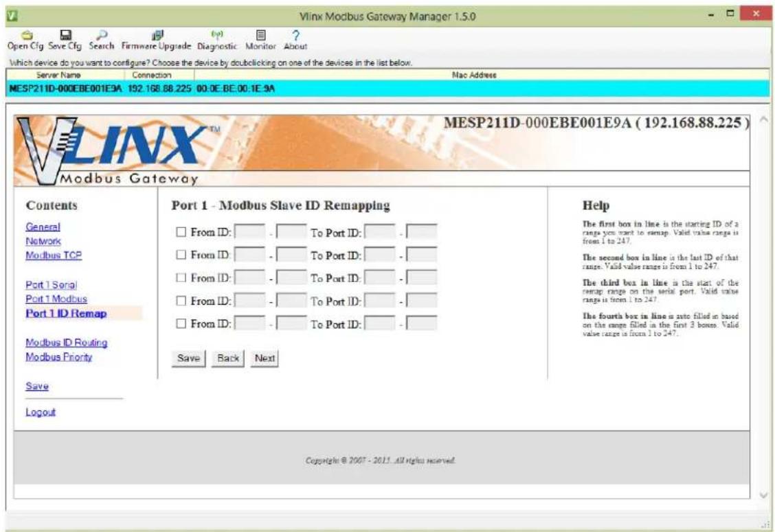The height and width of the screenshot is (532, 775).
Task: Click third row's From ID end field
Action: pyautogui.click(x=291, y=277)
